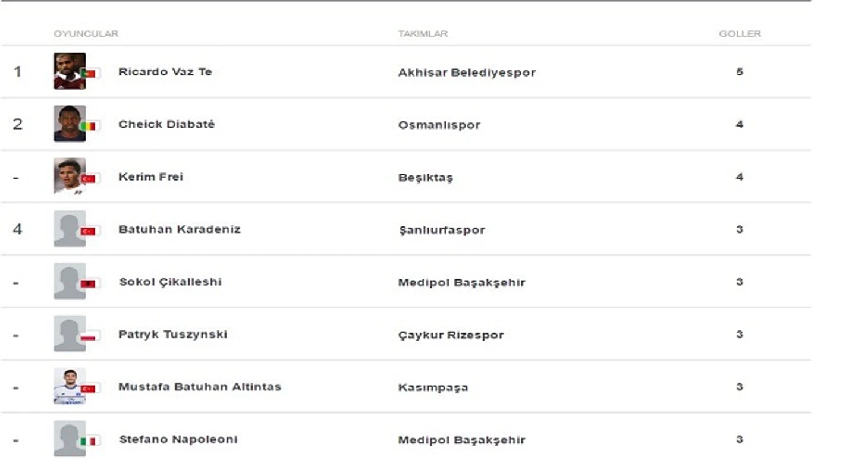Screen dimensions: 868x460
Task: Open the Akhisar Belediyespor team link
Action: pos(467,73)
